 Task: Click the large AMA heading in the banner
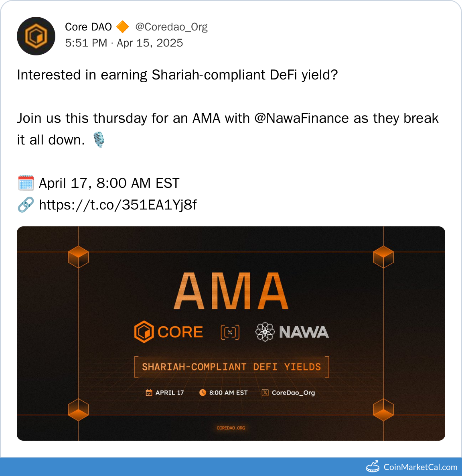click(x=231, y=291)
